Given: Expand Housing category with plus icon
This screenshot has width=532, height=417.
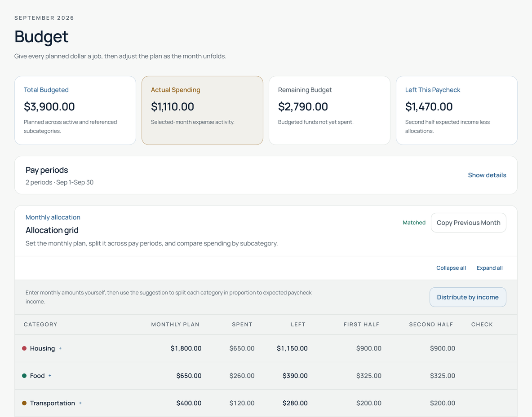Looking at the screenshot, I should (x=60, y=348).
